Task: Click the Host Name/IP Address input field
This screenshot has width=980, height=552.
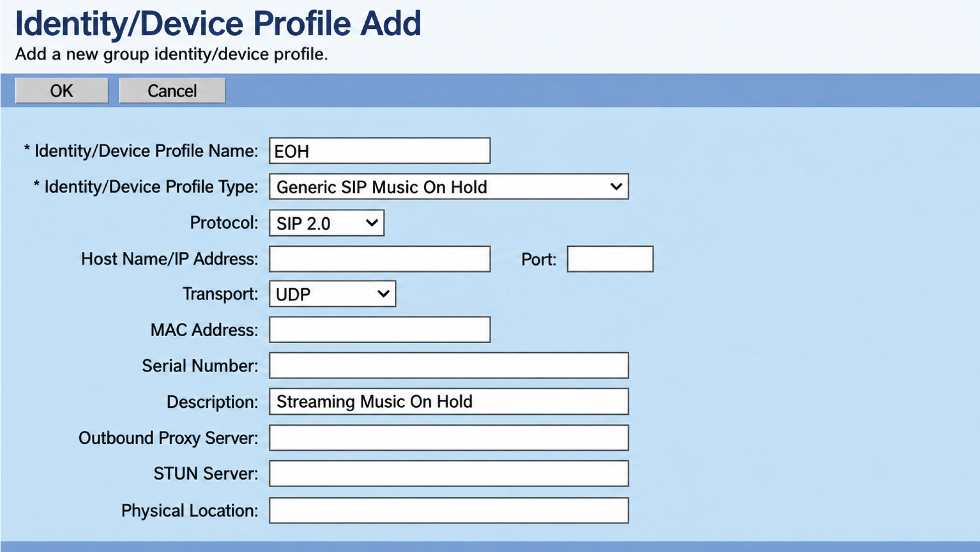Action: 379,259
